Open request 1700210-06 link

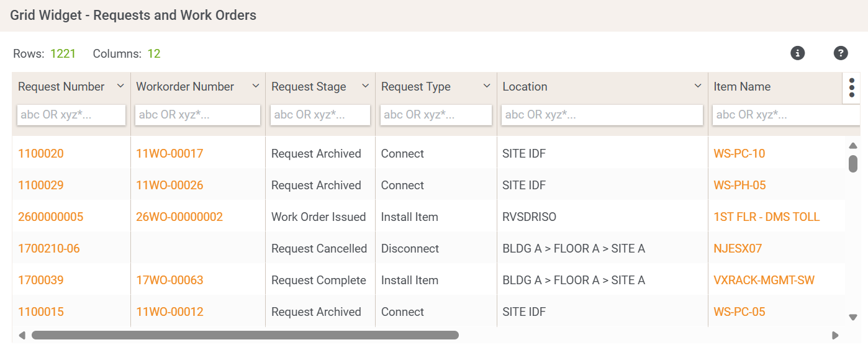(x=49, y=249)
